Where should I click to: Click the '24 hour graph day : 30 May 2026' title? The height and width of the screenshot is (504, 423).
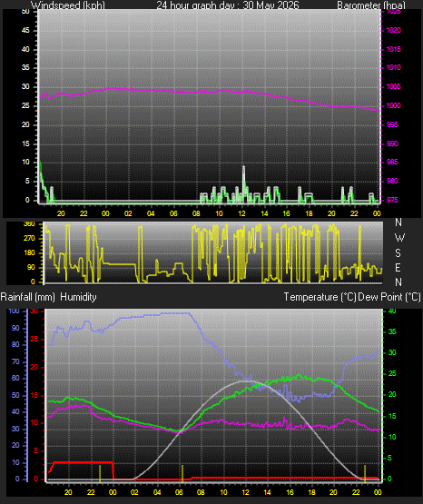coord(228,5)
